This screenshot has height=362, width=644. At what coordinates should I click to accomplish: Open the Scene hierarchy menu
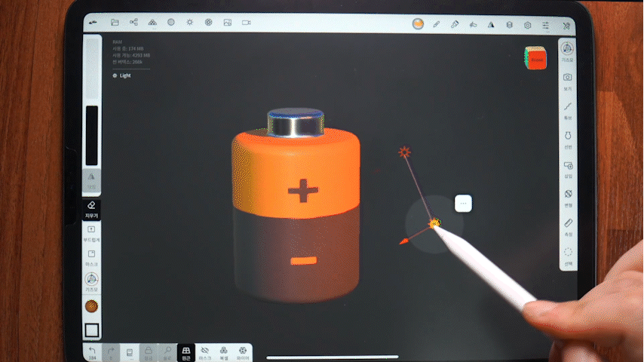134,23
